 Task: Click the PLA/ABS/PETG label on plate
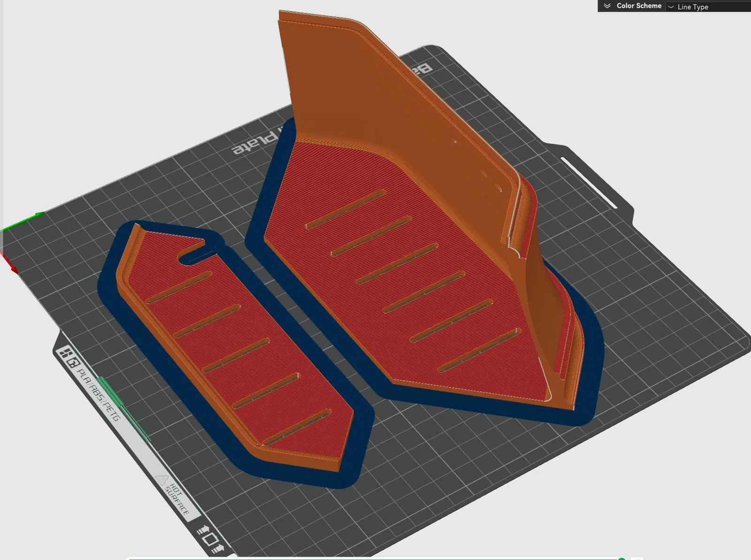[99, 396]
